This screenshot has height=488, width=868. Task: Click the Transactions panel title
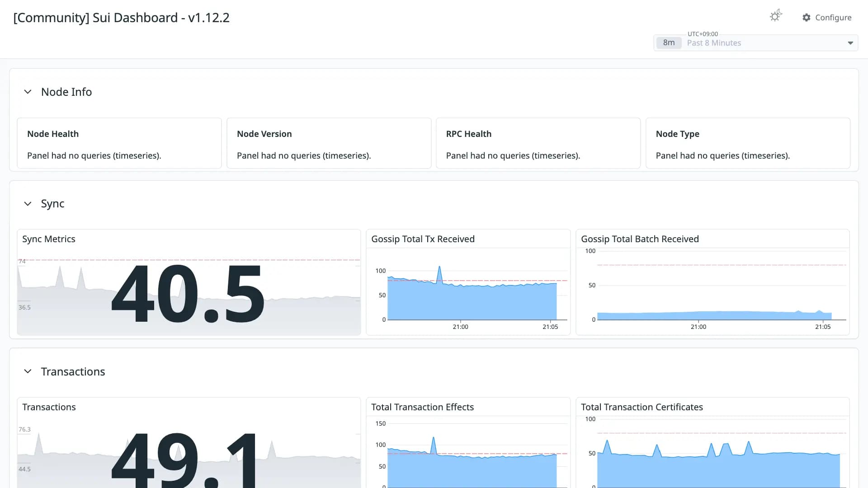tap(49, 407)
